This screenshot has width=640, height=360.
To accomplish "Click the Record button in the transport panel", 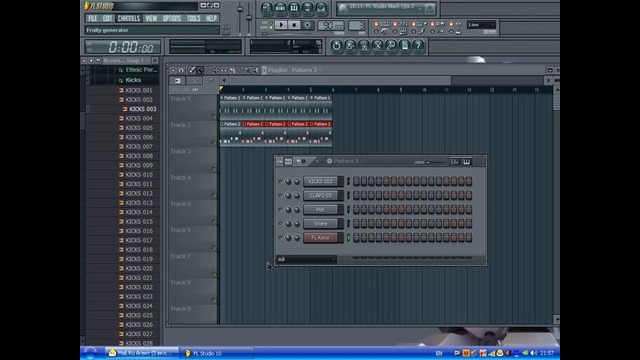I will coord(307,25).
